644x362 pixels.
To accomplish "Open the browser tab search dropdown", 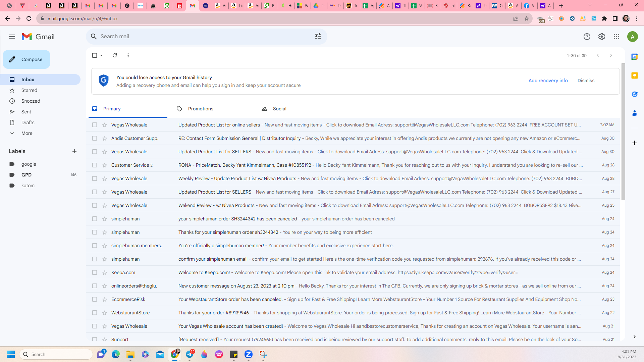I will [590, 5].
